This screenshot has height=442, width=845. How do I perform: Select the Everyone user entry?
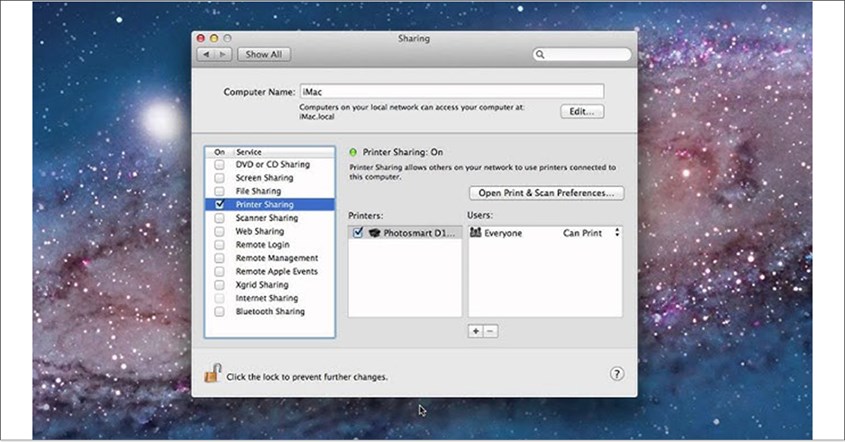click(545, 233)
